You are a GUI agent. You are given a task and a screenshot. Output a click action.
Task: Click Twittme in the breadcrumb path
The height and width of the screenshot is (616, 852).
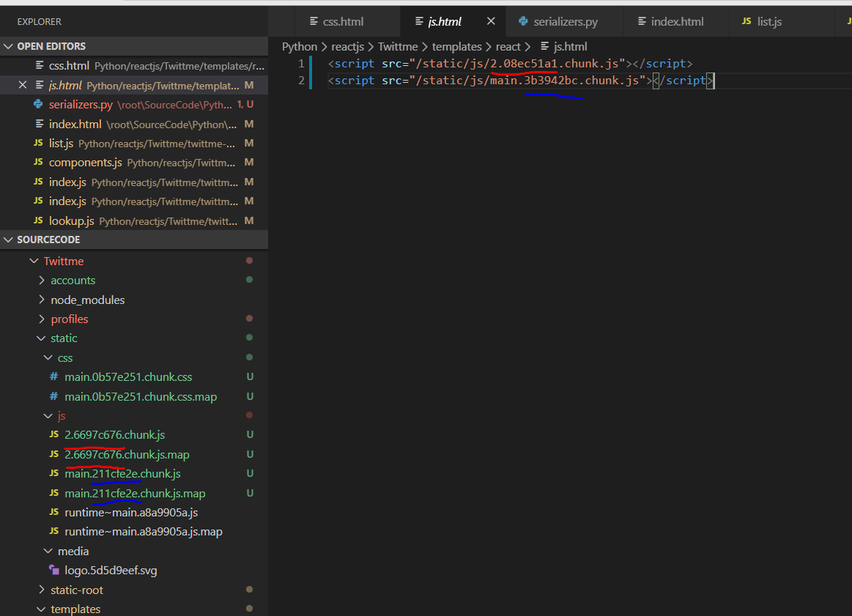point(398,46)
